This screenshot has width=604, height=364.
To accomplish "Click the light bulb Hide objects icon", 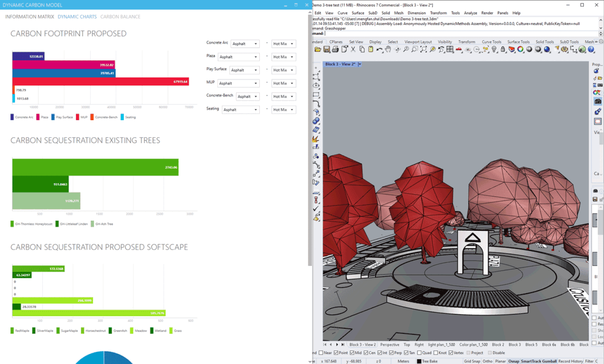I will [x=494, y=49].
